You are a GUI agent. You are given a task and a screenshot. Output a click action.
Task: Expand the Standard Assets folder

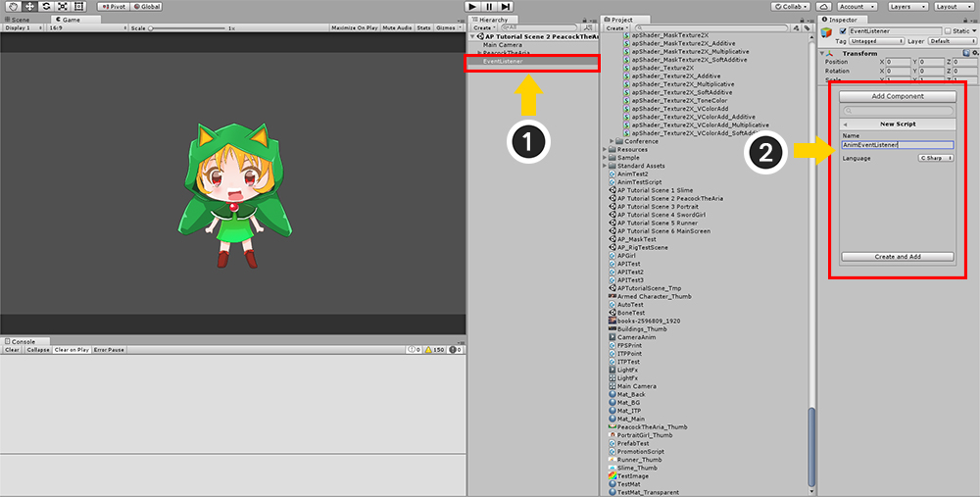[605, 166]
